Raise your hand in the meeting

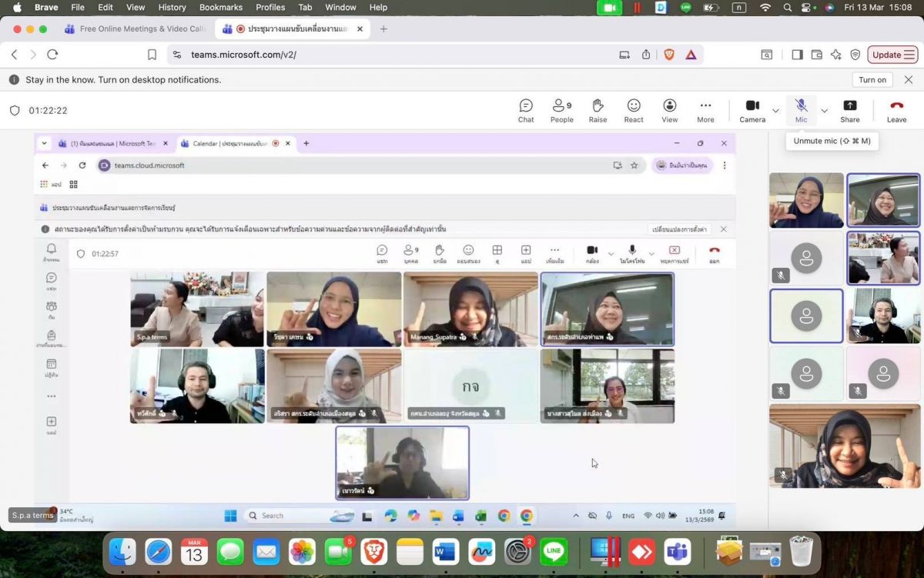(x=598, y=110)
